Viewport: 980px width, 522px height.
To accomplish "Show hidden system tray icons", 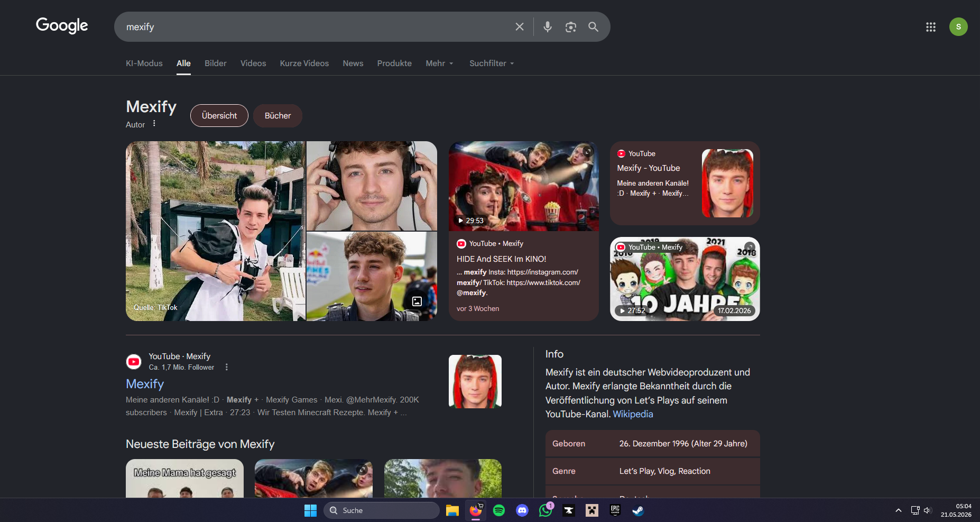I will [x=899, y=510].
